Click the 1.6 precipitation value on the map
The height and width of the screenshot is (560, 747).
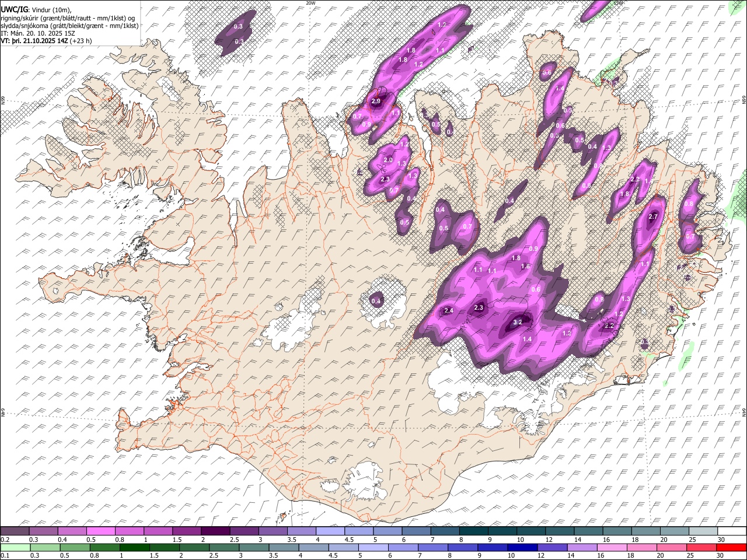click(525, 267)
